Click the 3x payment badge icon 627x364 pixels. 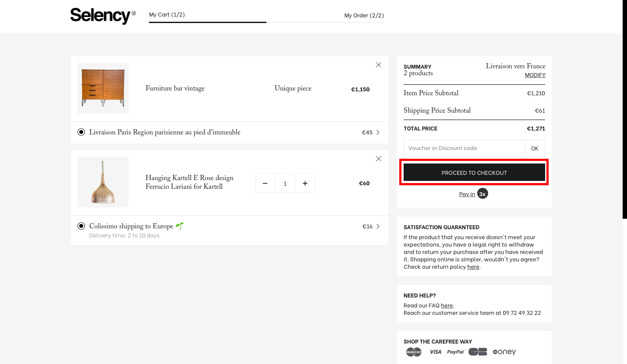[482, 194]
